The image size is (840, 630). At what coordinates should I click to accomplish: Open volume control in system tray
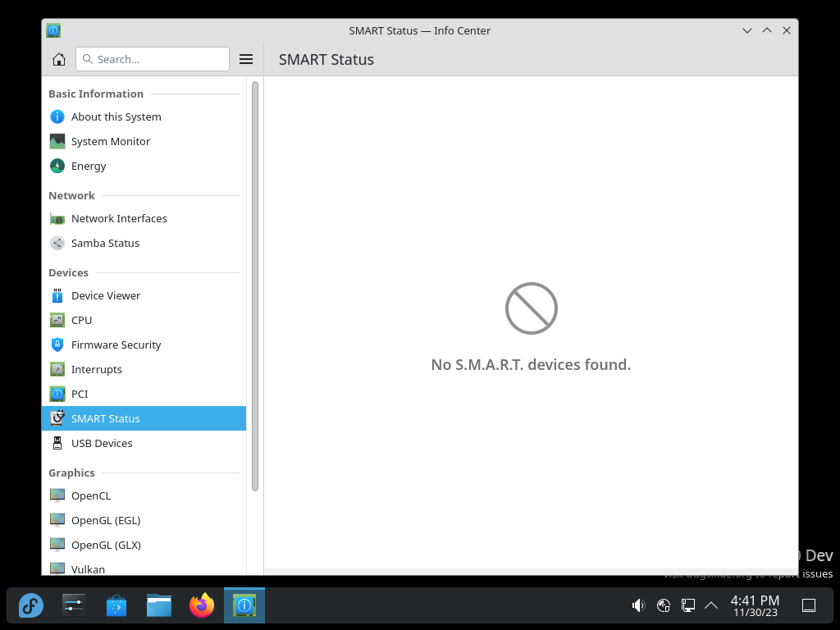(x=638, y=606)
